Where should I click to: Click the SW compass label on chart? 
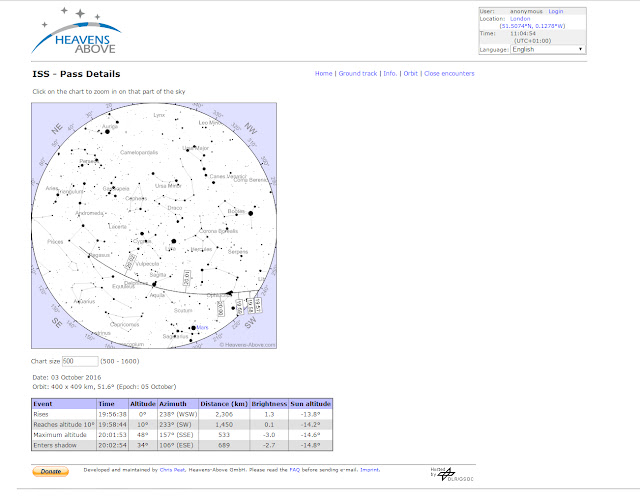click(x=251, y=322)
